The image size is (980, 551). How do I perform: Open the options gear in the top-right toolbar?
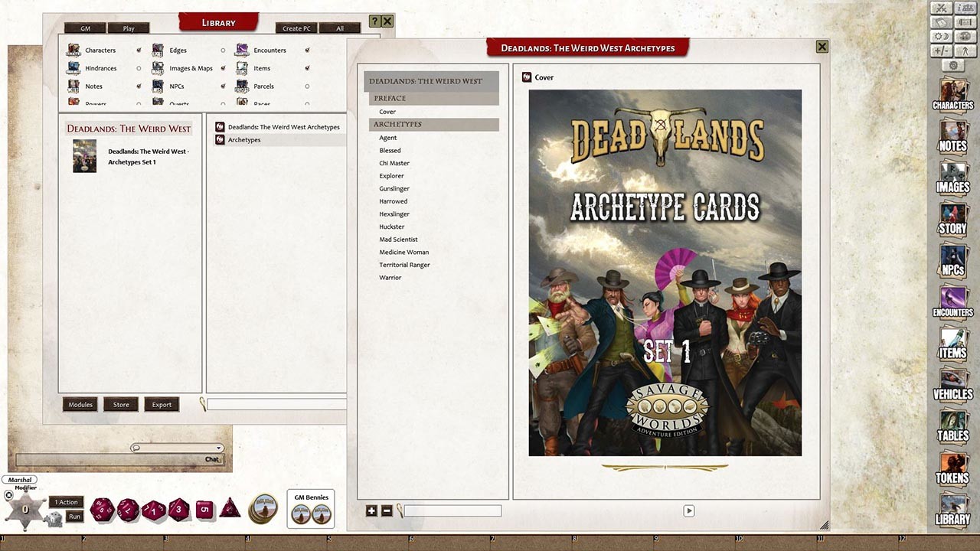coord(955,65)
